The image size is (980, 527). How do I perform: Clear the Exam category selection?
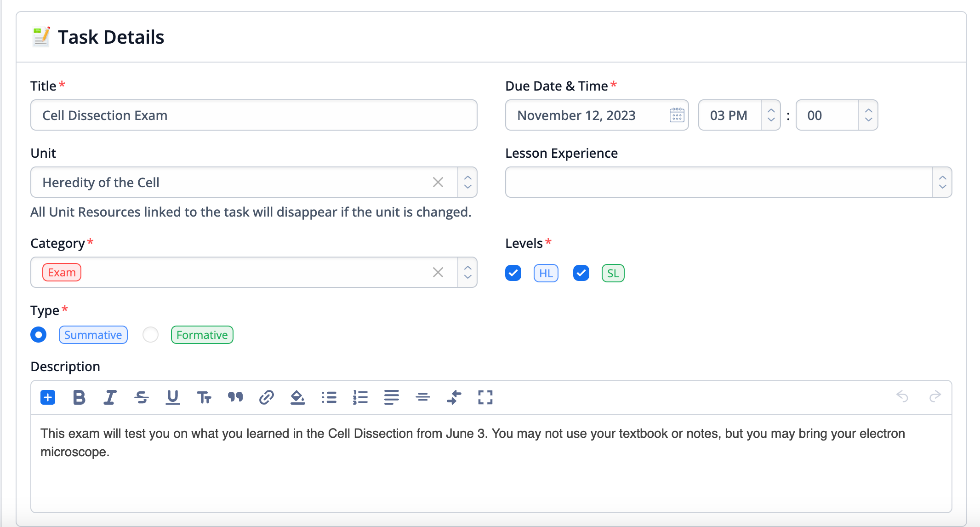tap(438, 272)
